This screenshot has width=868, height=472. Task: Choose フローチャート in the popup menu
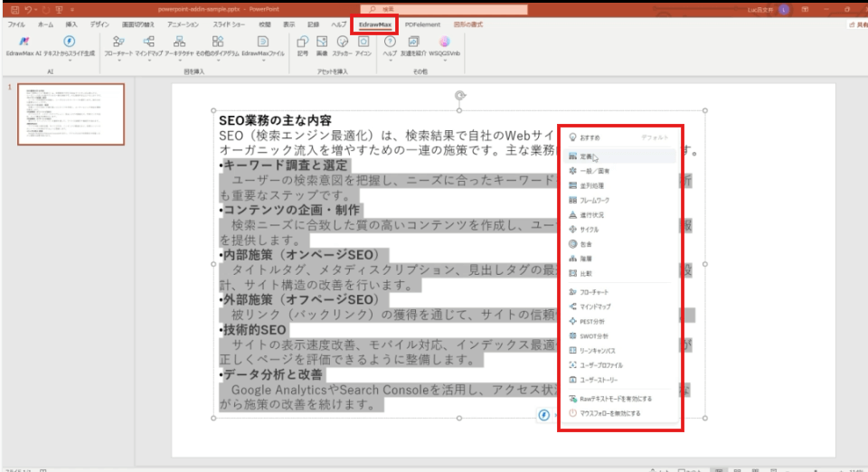tap(619, 292)
